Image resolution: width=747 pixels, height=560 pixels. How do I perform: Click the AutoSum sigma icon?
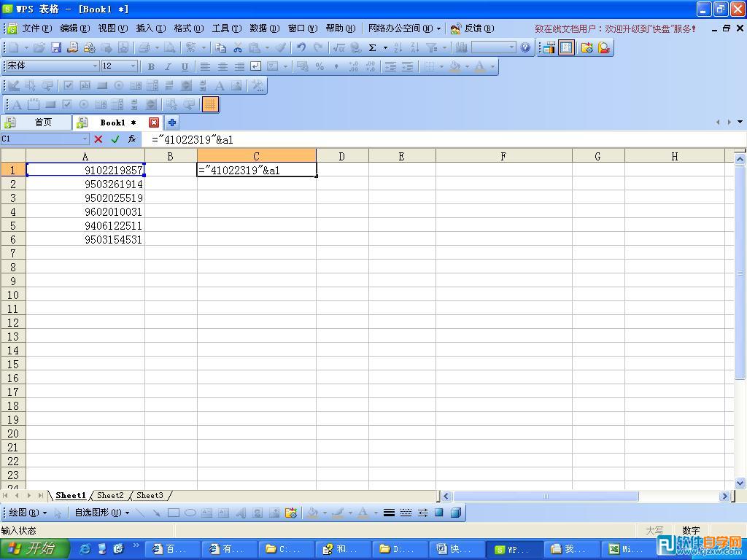point(373,47)
